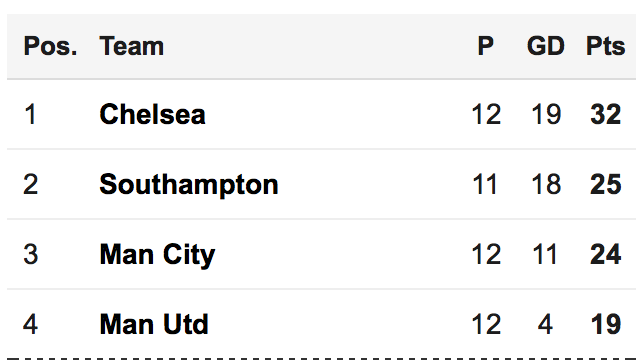Click the Pos. column header
Viewport: 642px width, 360px height.
point(50,46)
